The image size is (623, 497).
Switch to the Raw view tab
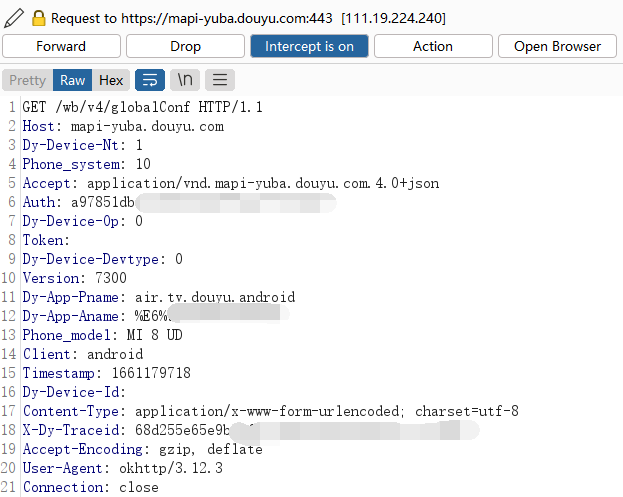(72, 80)
